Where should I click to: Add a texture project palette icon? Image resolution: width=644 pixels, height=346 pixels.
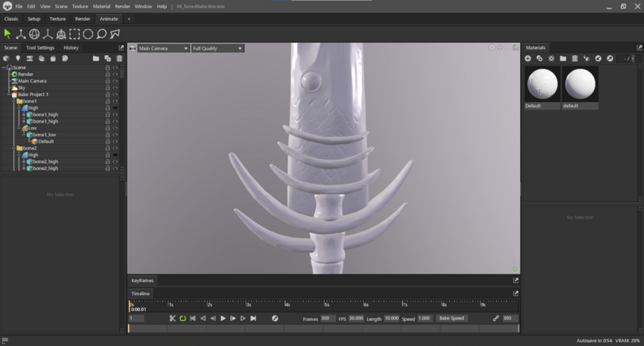(x=65, y=59)
